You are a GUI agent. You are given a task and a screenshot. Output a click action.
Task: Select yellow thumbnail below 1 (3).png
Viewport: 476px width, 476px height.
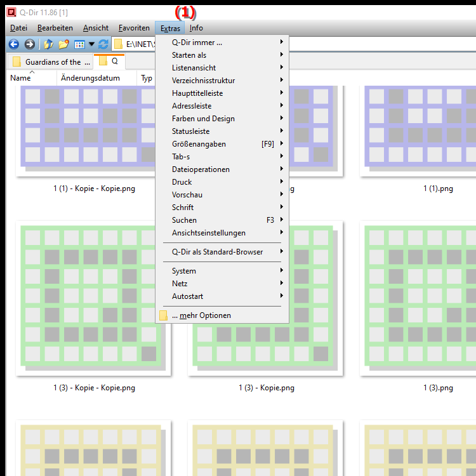[418, 448]
